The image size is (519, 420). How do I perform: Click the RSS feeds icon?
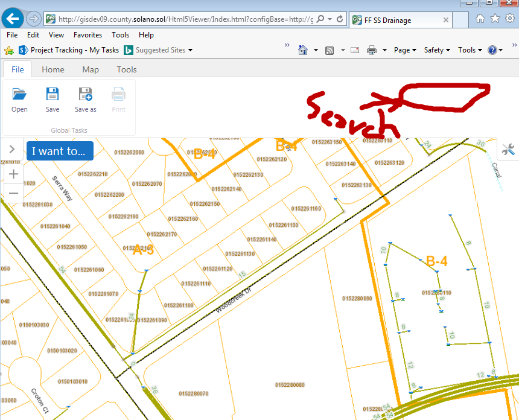(330, 50)
